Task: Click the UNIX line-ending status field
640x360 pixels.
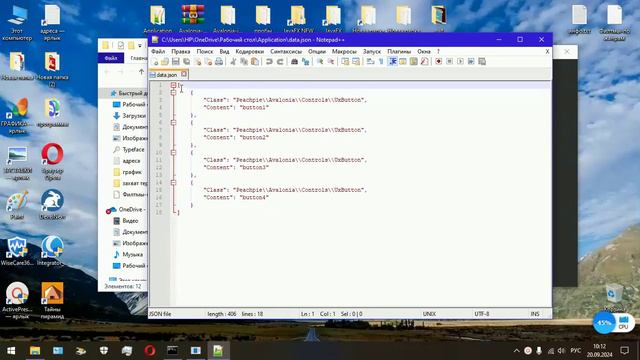Action: coord(429,314)
